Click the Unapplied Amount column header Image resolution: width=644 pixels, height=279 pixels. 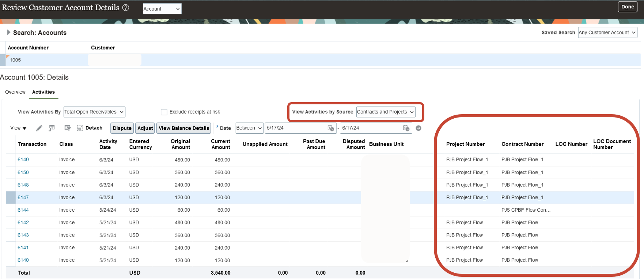(265, 144)
